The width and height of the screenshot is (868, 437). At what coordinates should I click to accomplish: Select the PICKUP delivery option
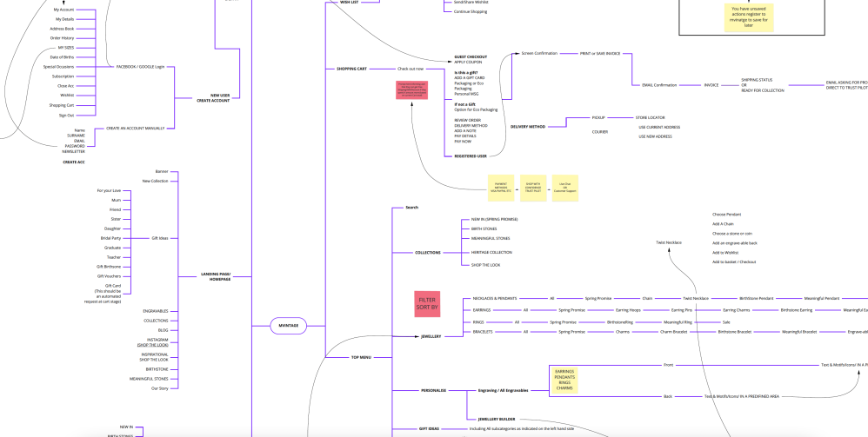pyautogui.click(x=598, y=117)
